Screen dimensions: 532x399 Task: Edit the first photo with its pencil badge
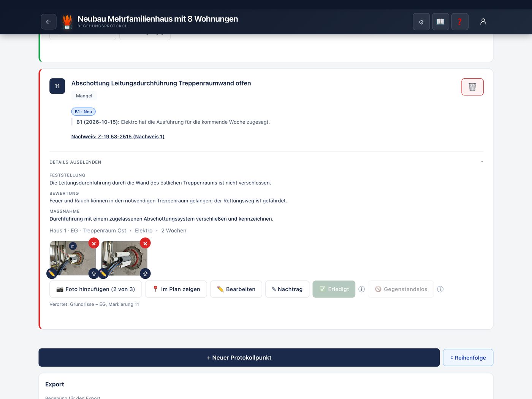(x=52, y=273)
